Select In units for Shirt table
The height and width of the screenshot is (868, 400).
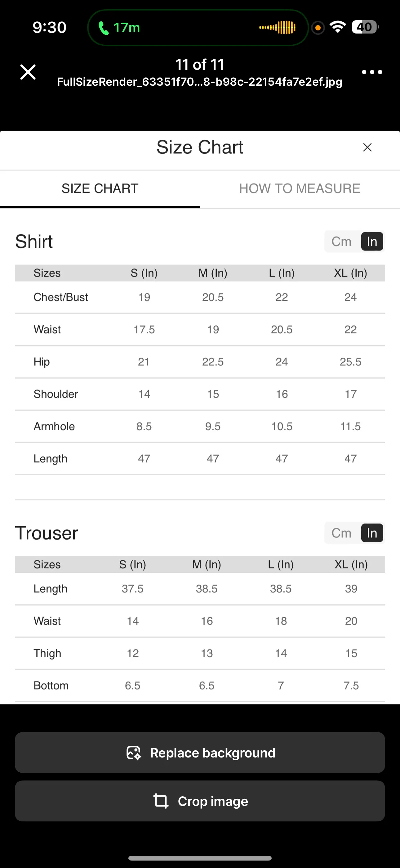pyautogui.click(x=372, y=242)
